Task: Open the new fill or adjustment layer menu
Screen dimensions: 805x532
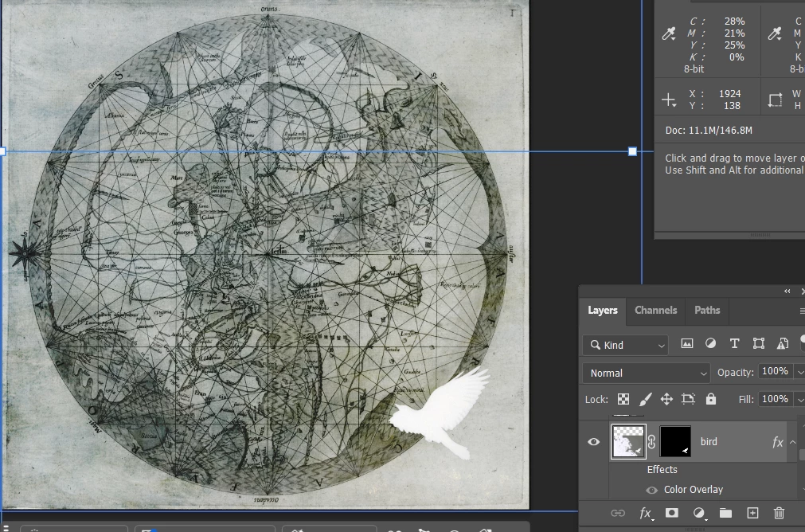Action: (699, 513)
